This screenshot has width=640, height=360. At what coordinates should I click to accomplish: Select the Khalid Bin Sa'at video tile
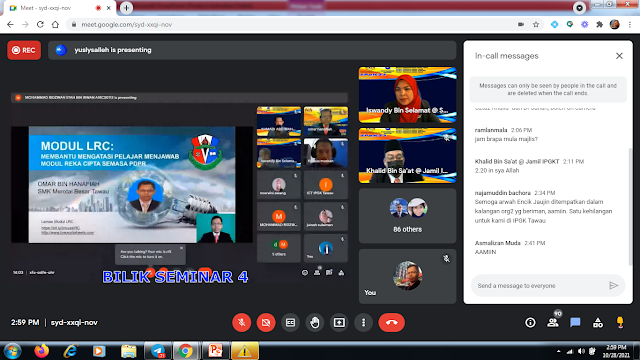(x=407, y=156)
